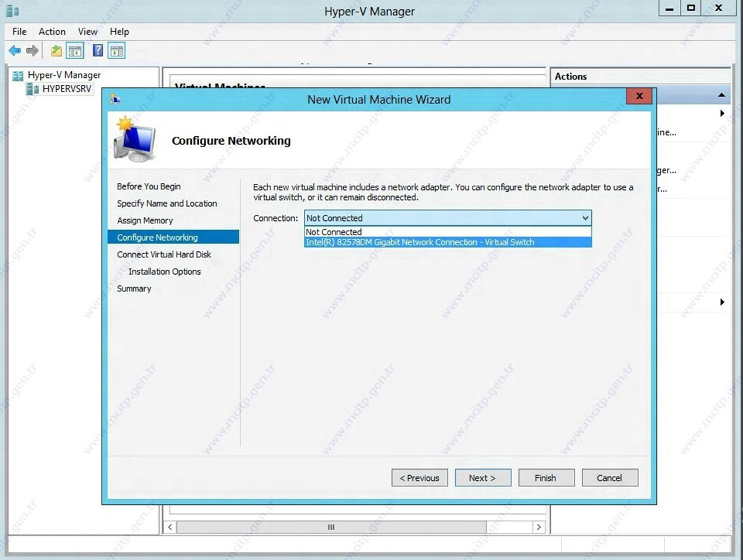Proceed with the Next button

(x=483, y=478)
